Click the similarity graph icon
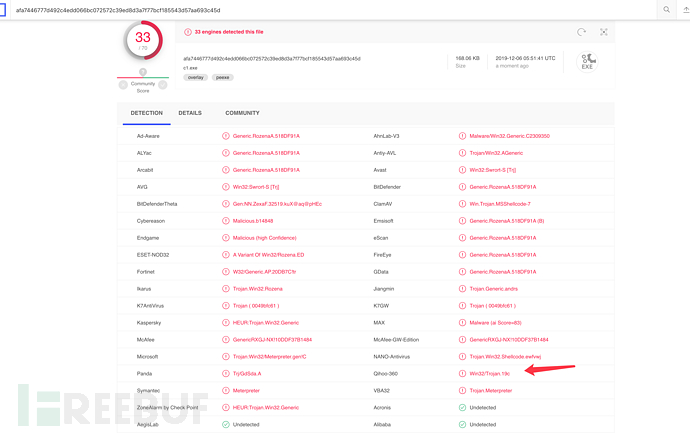This screenshot has width=690, height=433. tap(604, 32)
